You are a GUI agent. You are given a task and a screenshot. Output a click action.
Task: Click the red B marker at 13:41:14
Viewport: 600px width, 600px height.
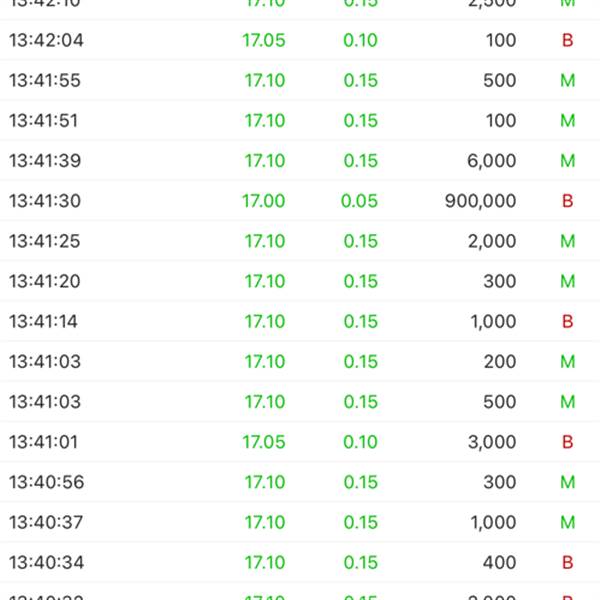click(567, 322)
